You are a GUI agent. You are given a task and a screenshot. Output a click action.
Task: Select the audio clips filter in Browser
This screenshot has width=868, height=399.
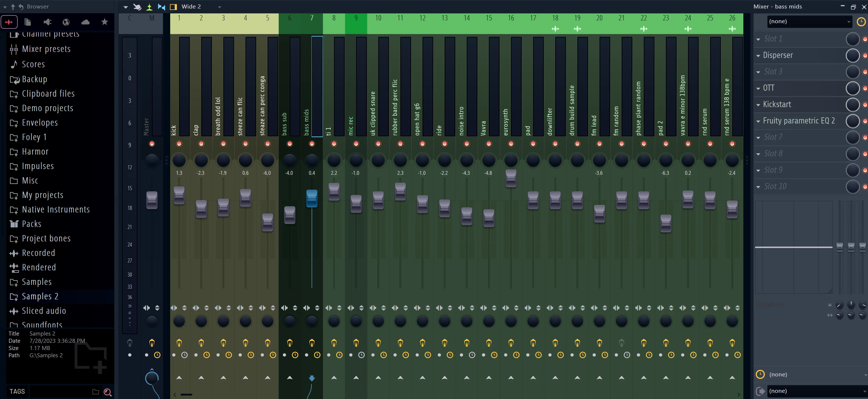9,22
